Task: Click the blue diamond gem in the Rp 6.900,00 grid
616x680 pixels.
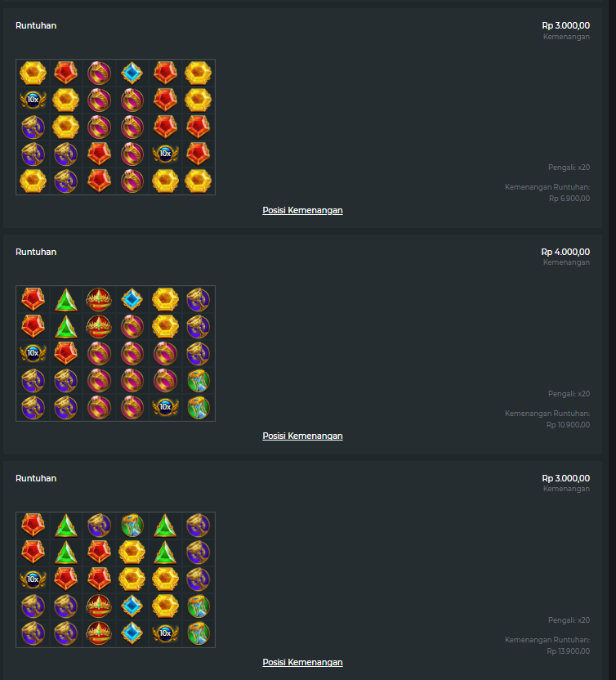Action: coord(132,73)
